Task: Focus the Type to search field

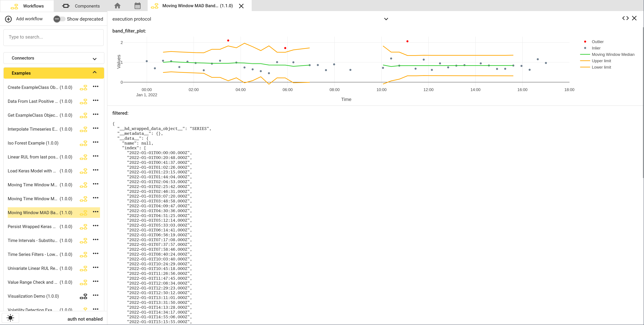Action: [x=54, y=37]
